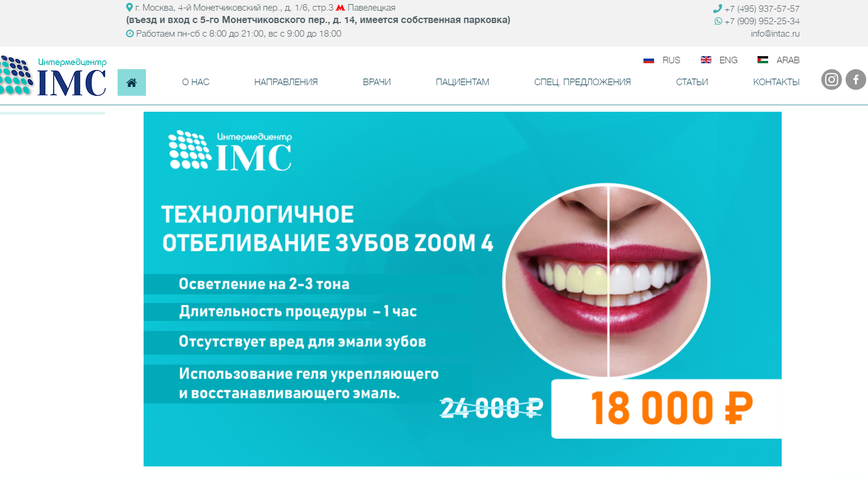
Task: Click WhatsApp number +7 (909) 952-25-34
Action: click(x=762, y=21)
